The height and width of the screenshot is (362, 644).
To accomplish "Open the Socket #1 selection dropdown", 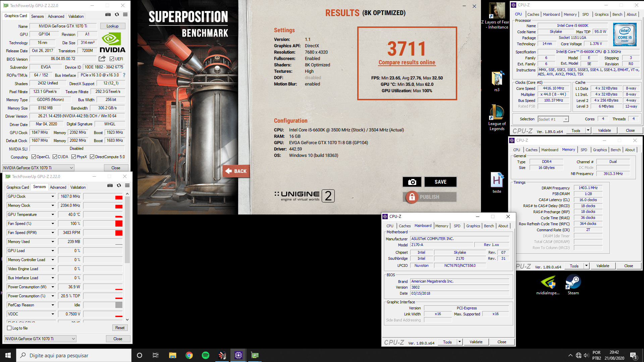I will pos(553,119).
